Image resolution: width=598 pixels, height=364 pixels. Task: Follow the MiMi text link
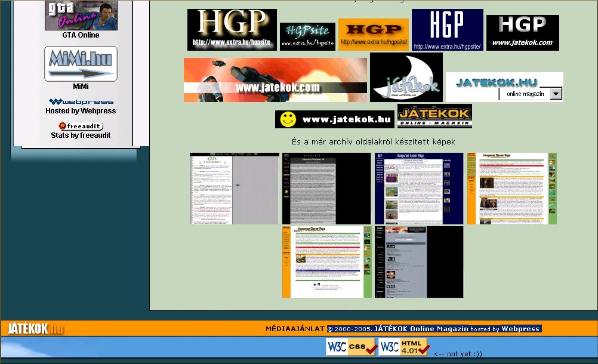tap(81, 87)
